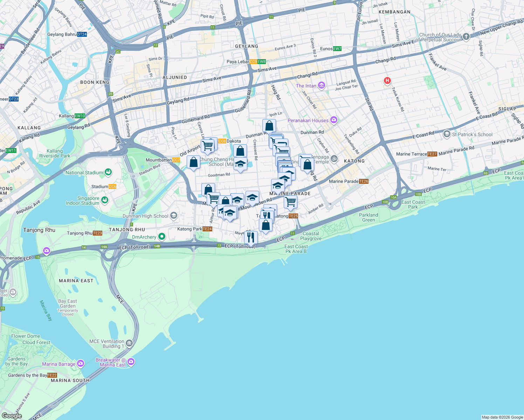Click the camera icon at Marina Barrage
The image size is (524, 420).
pos(80,364)
